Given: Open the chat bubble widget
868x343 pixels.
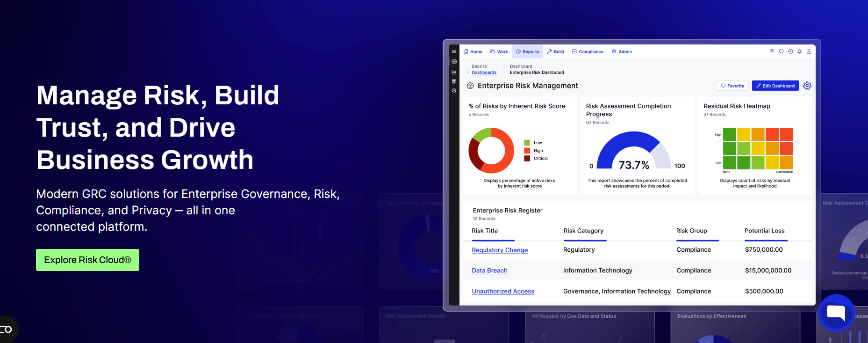Looking at the screenshot, I should 836,313.
